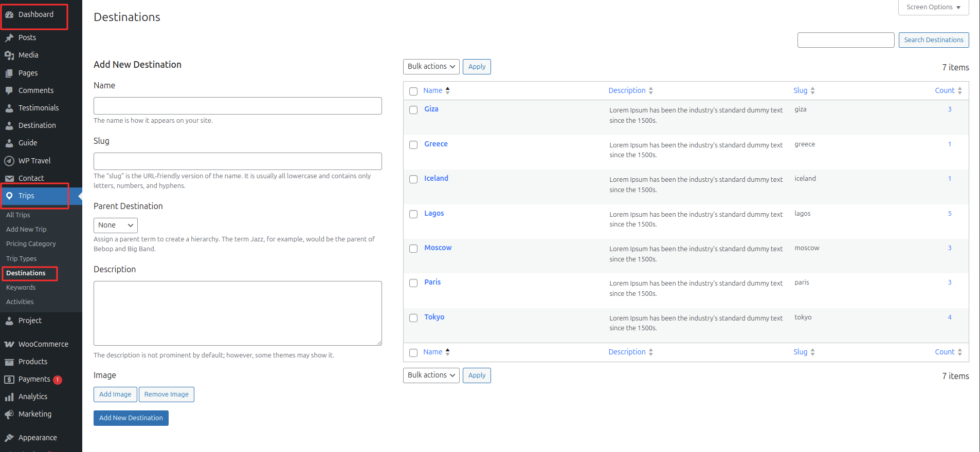980x452 pixels.
Task: Open Media via its sidebar icon
Action: 9,55
